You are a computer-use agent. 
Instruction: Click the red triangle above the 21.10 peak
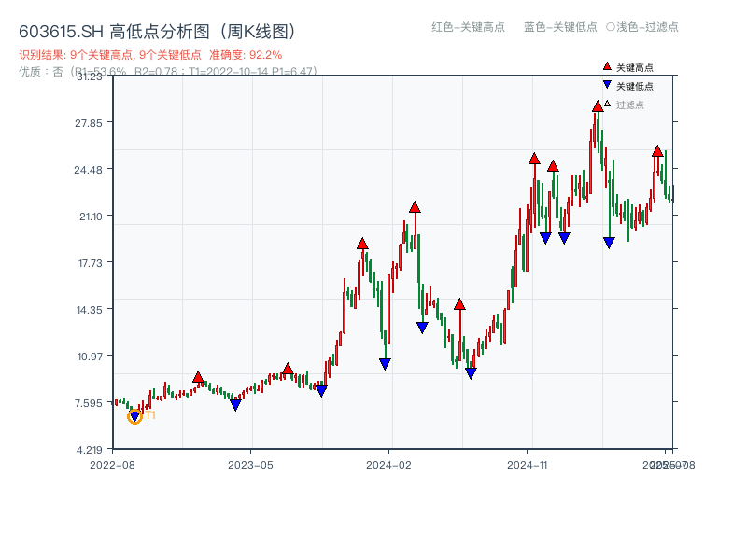pyautogui.click(x=414, y=207)
